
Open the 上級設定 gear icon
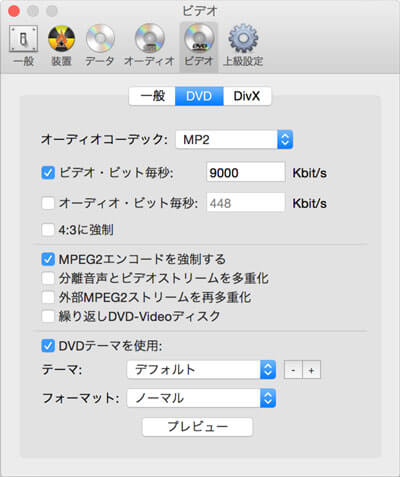pyautogui.click(x=243, y=46)
